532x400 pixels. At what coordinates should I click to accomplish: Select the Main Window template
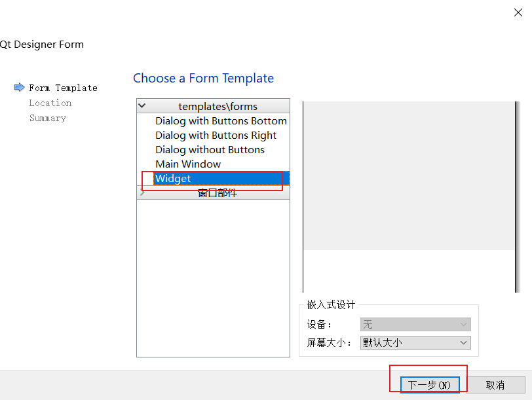point(189,164)
